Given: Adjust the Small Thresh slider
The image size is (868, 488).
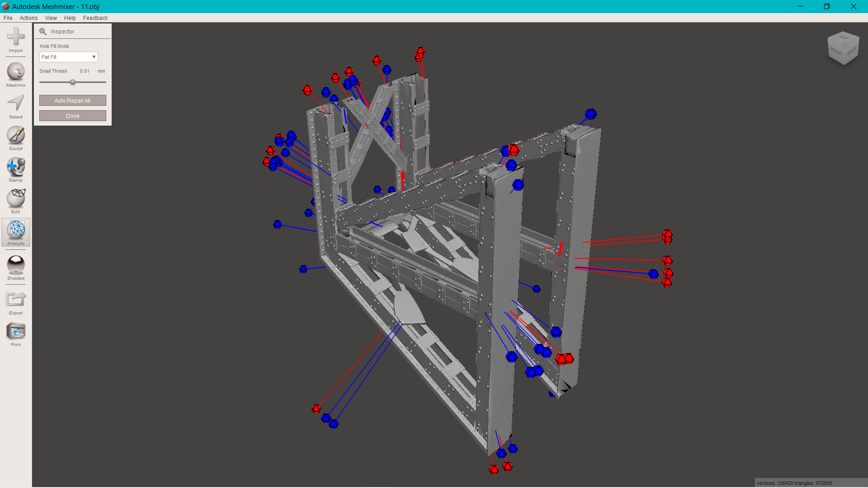Looking at the screenshot, I should (x=73, y=82).
